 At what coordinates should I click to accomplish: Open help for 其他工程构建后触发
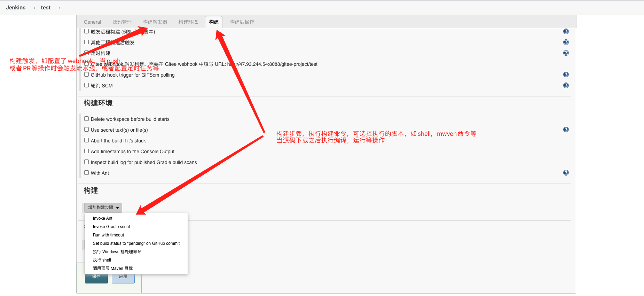pyautogui.click(x=566, y=42)
